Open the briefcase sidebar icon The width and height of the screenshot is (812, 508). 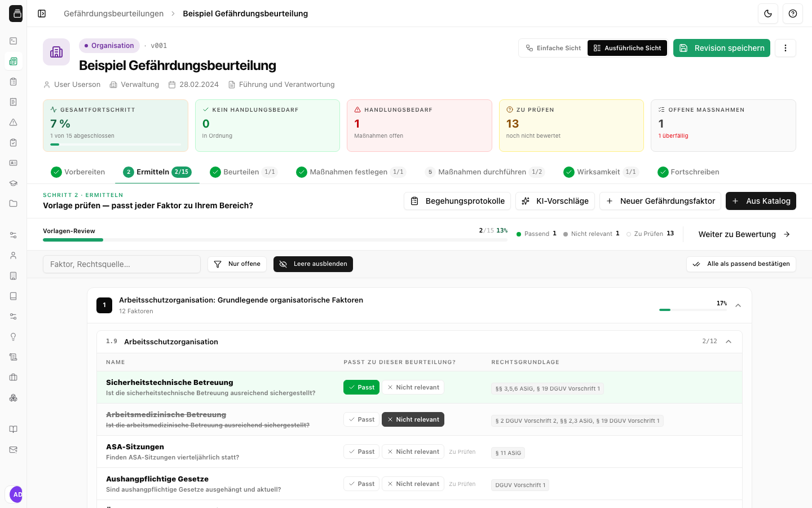point(14,378)
